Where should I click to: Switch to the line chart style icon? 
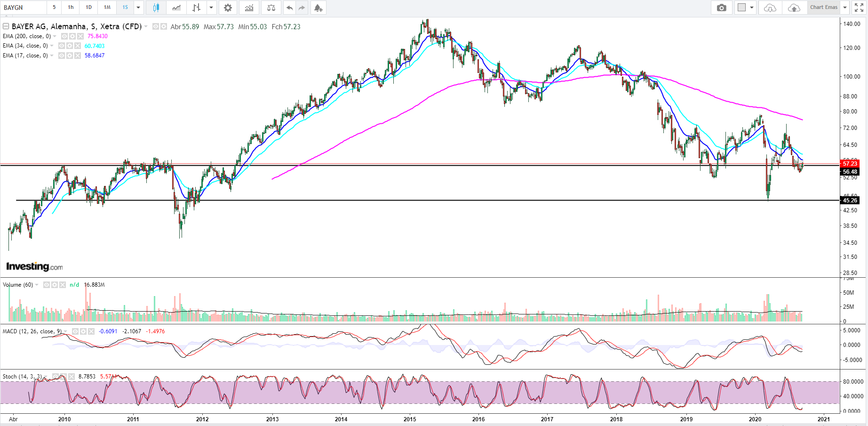tap(176, 8)
